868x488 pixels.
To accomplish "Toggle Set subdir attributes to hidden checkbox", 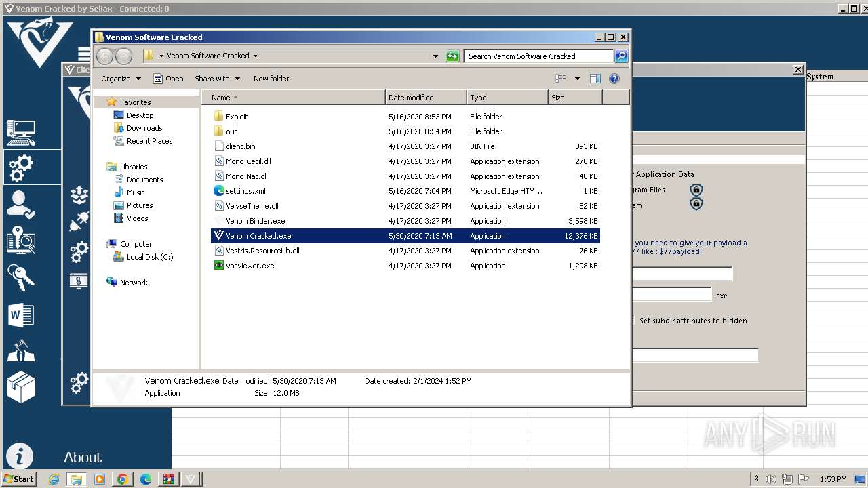I will 633,321.
